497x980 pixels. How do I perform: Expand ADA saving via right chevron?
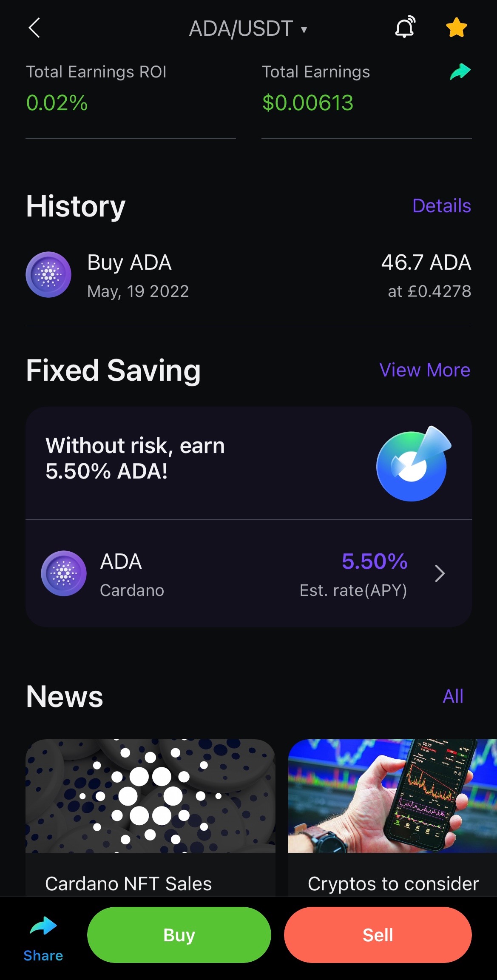coord(440,573)
